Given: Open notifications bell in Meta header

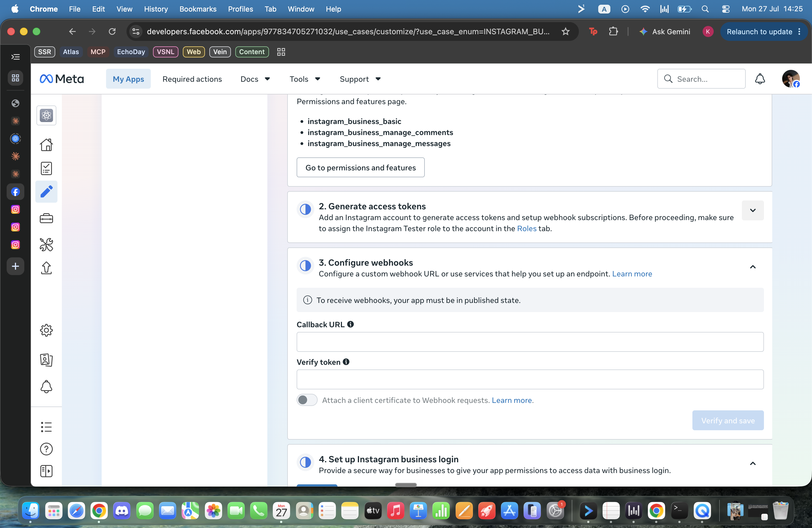Looking at the screenshot, I should tap(760, 79).
